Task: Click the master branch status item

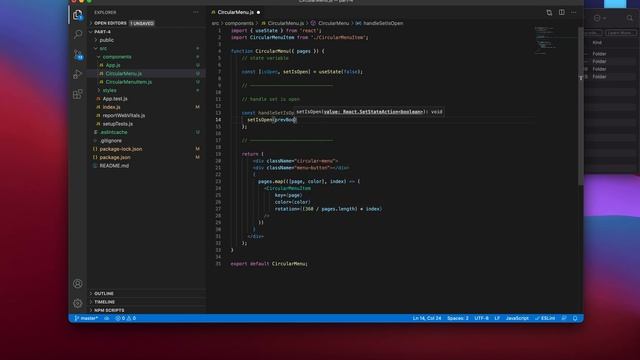Action: [x=86, y=318]
